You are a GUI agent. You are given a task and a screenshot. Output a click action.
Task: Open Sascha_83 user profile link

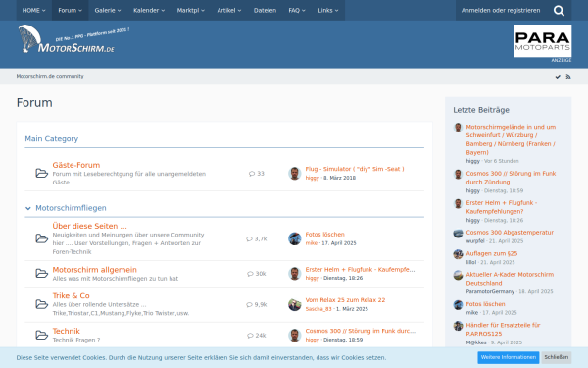318,309
